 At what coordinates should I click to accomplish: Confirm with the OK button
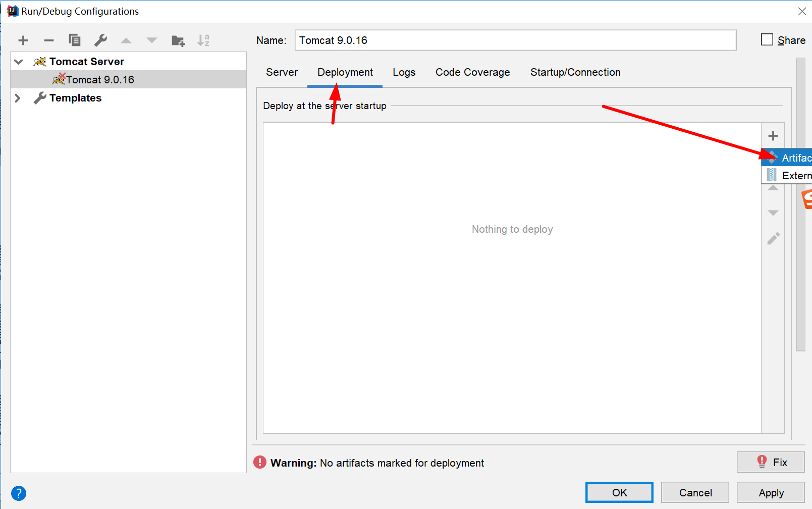(x=619, y=492)
